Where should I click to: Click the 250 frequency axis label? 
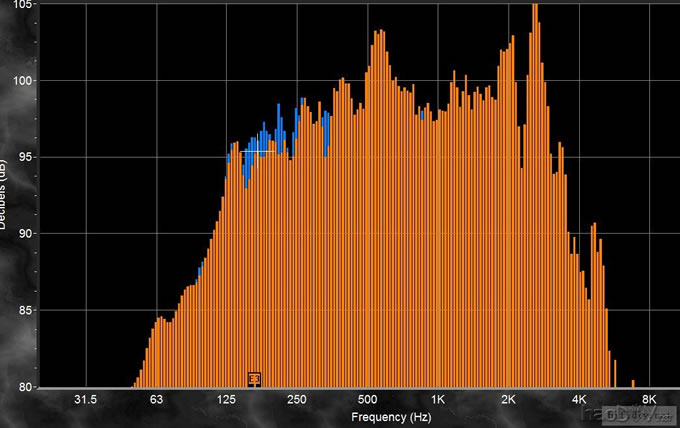click(296, 400)
